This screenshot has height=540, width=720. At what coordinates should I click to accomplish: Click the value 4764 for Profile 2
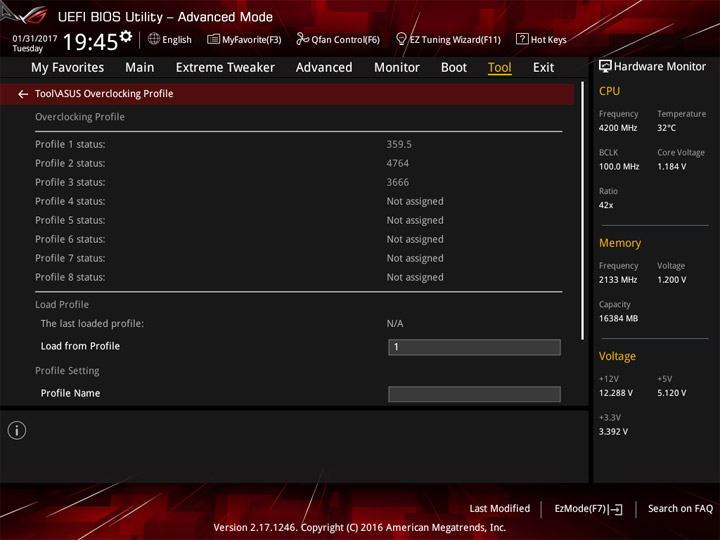coord(398,163)
